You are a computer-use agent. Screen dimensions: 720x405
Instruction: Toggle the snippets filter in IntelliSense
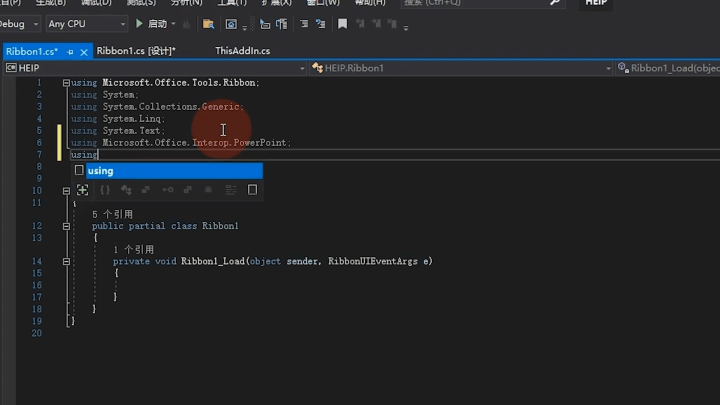253,190
